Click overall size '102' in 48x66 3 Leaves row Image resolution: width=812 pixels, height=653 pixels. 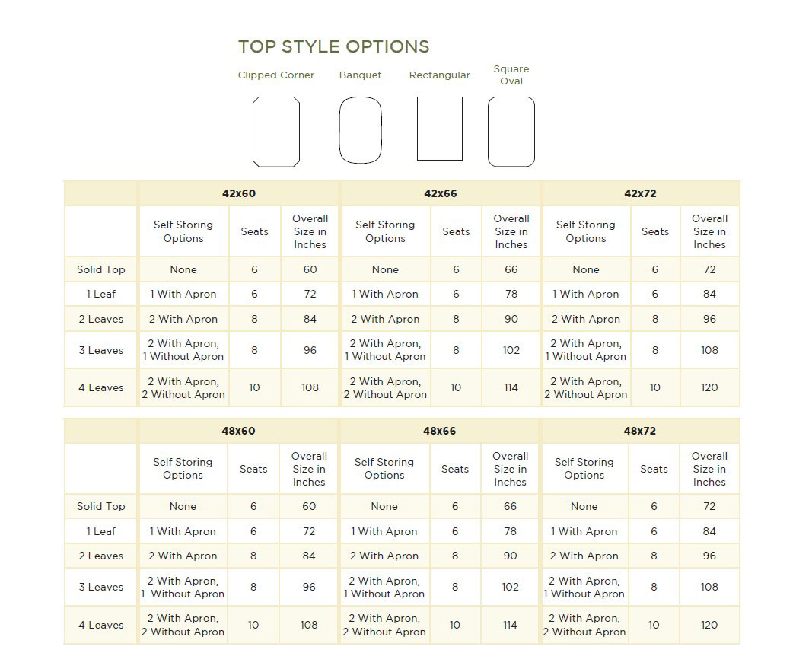510,588
